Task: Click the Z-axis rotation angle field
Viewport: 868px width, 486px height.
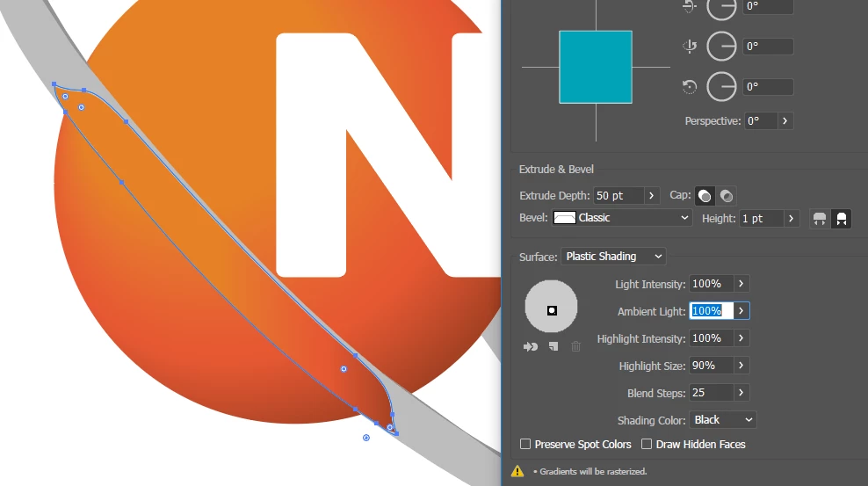Action: (x=768, y=87)
